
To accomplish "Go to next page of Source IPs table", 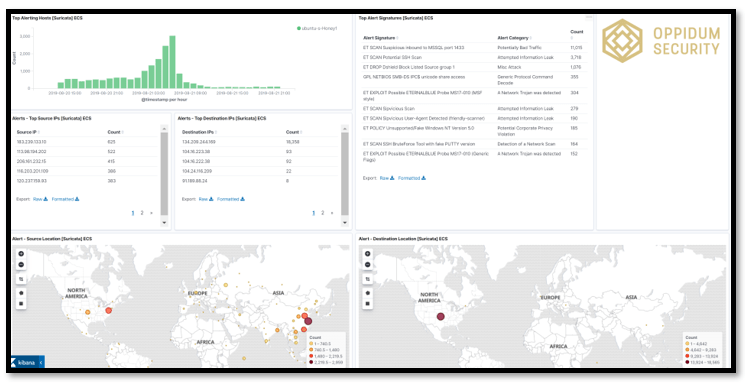I will [x=151, y=213].
